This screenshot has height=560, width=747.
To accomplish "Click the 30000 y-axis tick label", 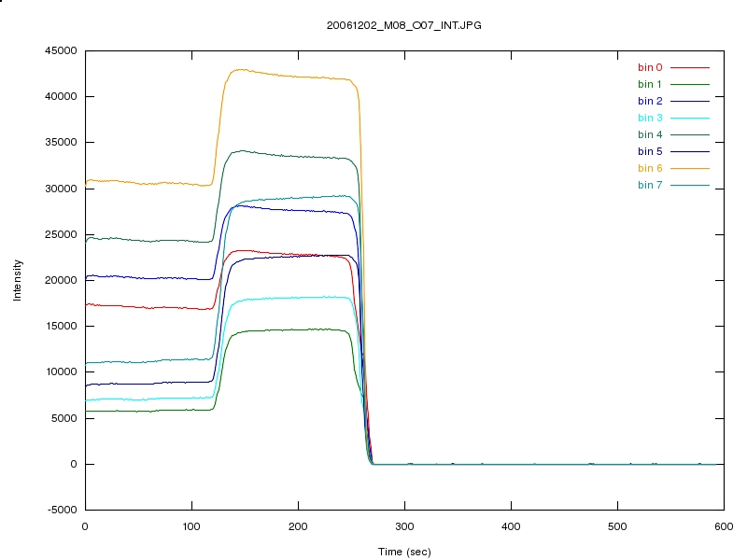I will [x=61, y=189].
